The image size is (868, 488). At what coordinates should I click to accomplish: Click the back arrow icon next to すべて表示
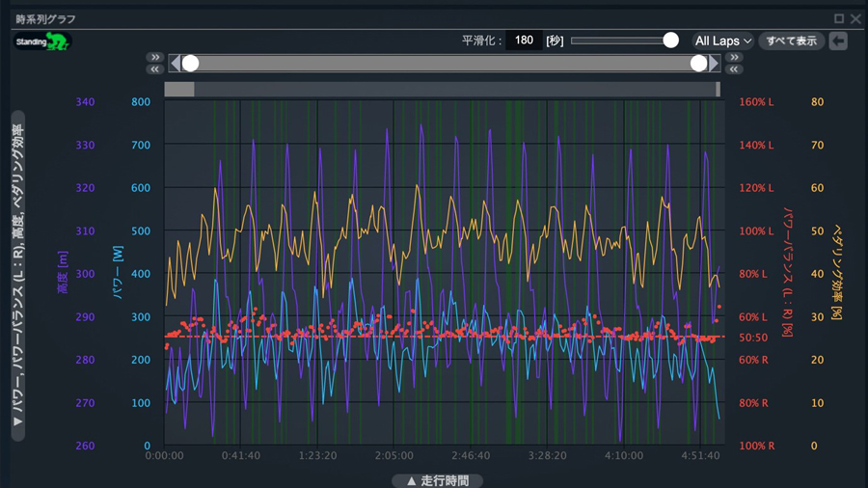point(838,41)
